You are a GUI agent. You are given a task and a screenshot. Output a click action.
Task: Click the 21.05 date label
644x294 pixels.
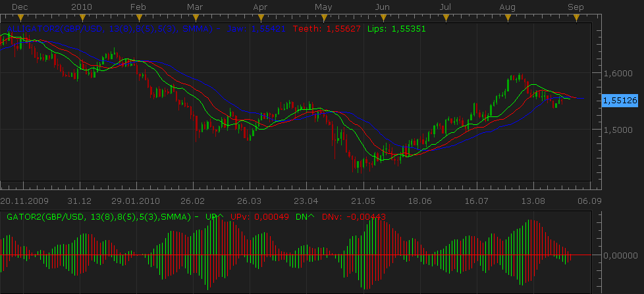[363, 201]
